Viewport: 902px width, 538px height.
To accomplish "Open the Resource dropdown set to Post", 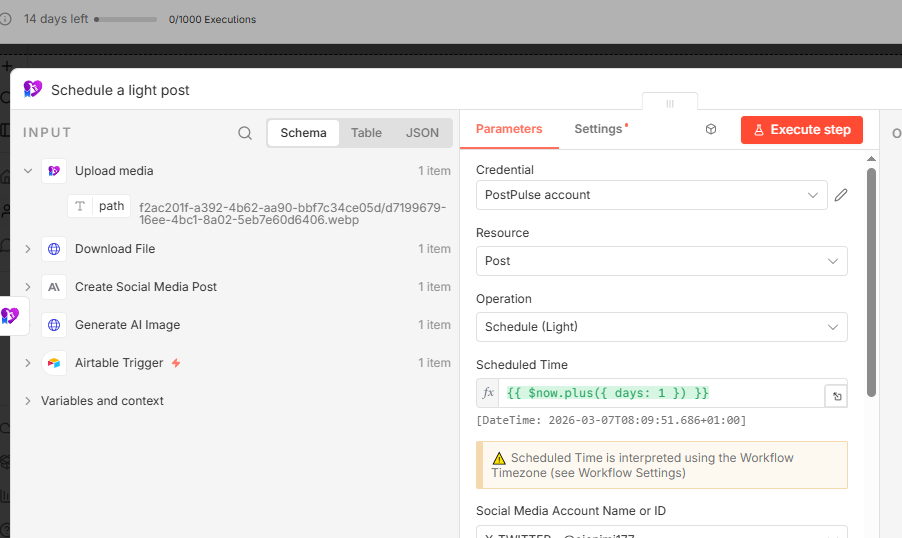I will pos(662,261).
